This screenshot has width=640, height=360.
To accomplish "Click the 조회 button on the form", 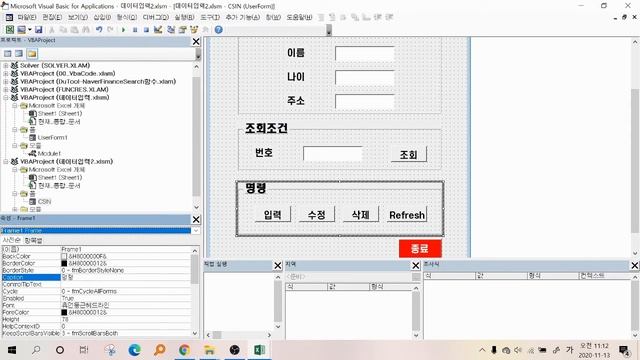I will point(409,154).
